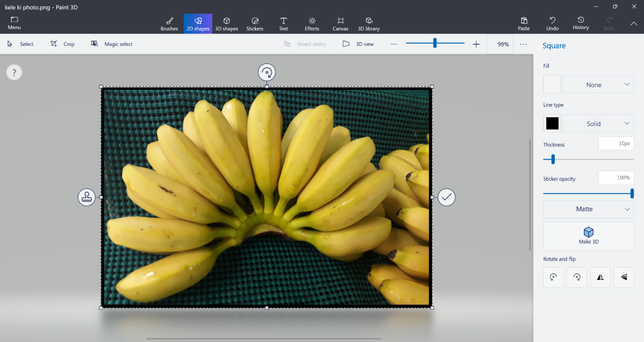The width and height of the screenshot is (644, 342).
Task: Show help with the question mark button
Action: tap(14, 72)
